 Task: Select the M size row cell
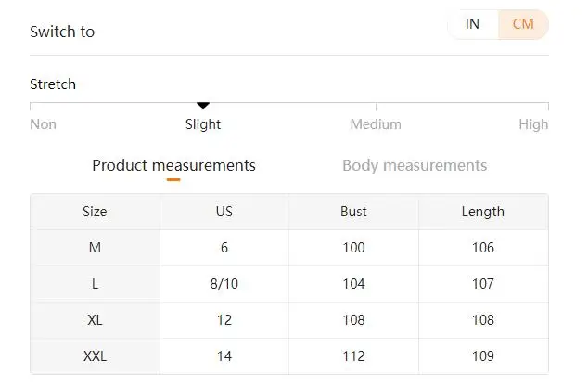(x=95, y=248)
